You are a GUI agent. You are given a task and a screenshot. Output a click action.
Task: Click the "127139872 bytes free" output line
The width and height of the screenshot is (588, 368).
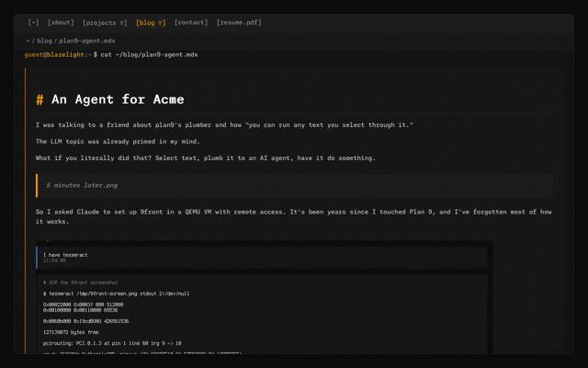tap(69, 331)
